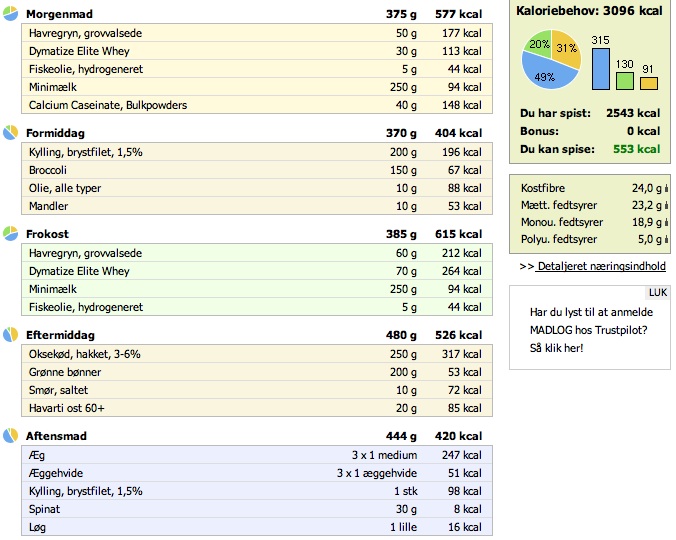Click the yellow 91 bar in chart
The height and width of the screenshot is (540, 676).
click(x=649, y=84)
